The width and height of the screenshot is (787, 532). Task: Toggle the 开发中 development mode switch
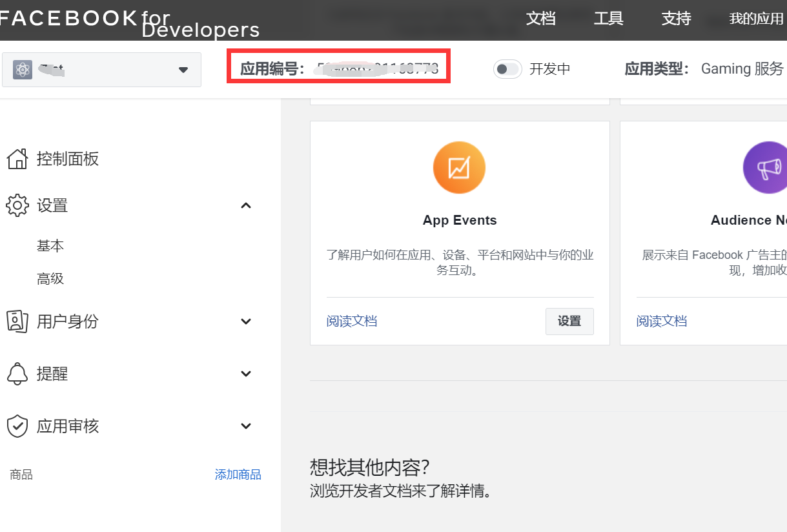[x=507, y=69]
